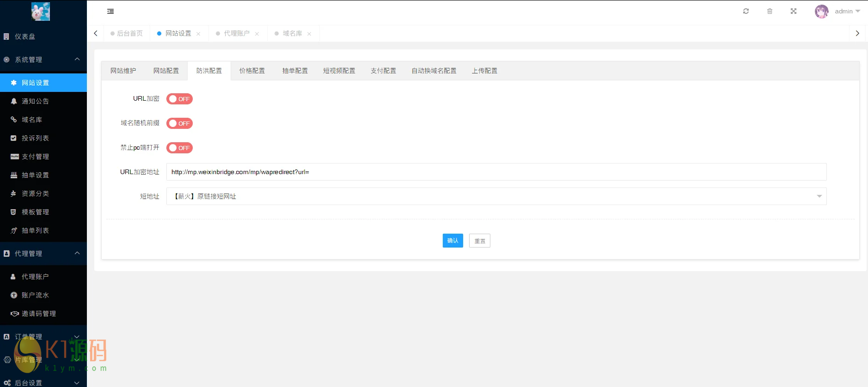Click the icon beside 抽单设置
This screenshot has height=387, width=868.
tap(14, 175)
